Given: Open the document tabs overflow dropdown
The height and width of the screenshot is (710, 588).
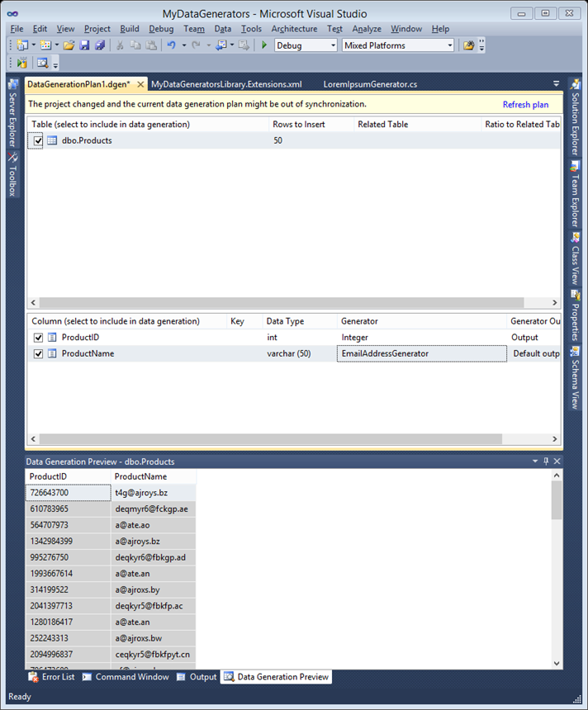Looking at the screenshot, I should 556,83.
